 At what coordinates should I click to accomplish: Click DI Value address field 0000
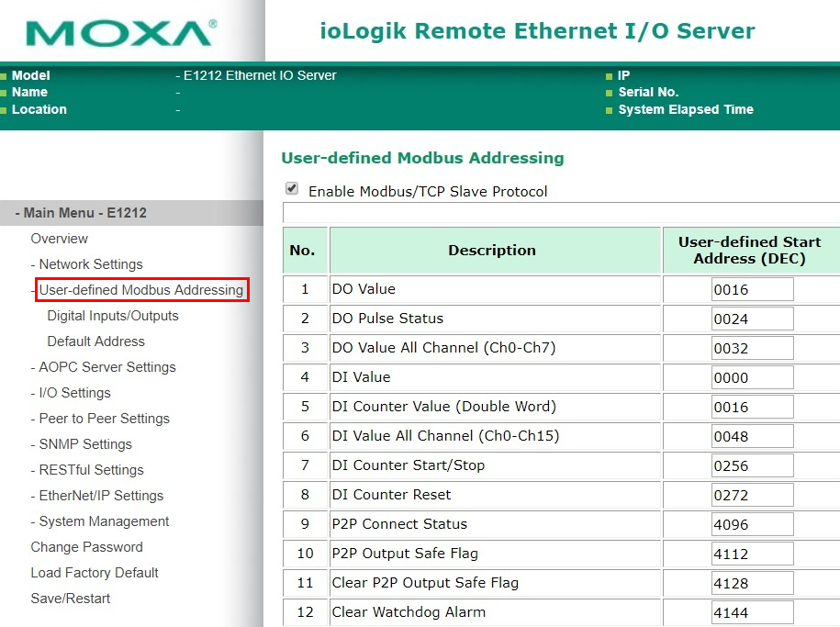752,378
